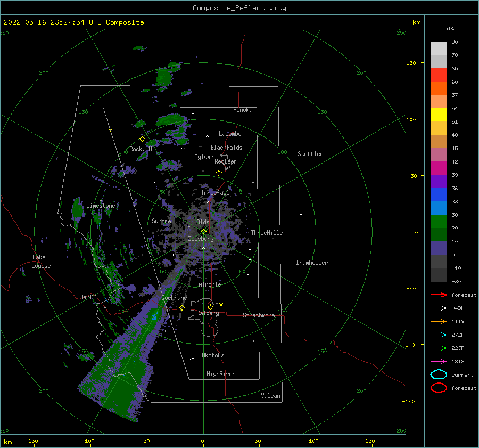This screenshot has height=448, width=479.
Task: Click the Strathmore label
Action: 259,315
